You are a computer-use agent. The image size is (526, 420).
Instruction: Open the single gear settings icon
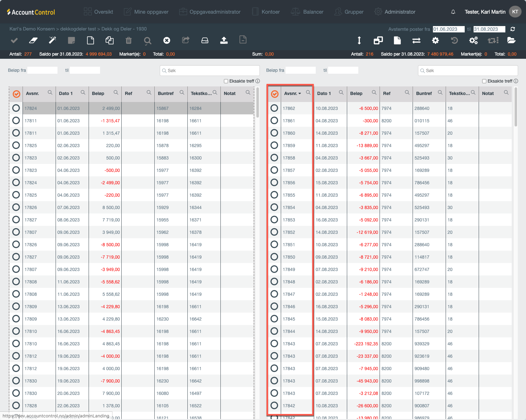[435, 40]
